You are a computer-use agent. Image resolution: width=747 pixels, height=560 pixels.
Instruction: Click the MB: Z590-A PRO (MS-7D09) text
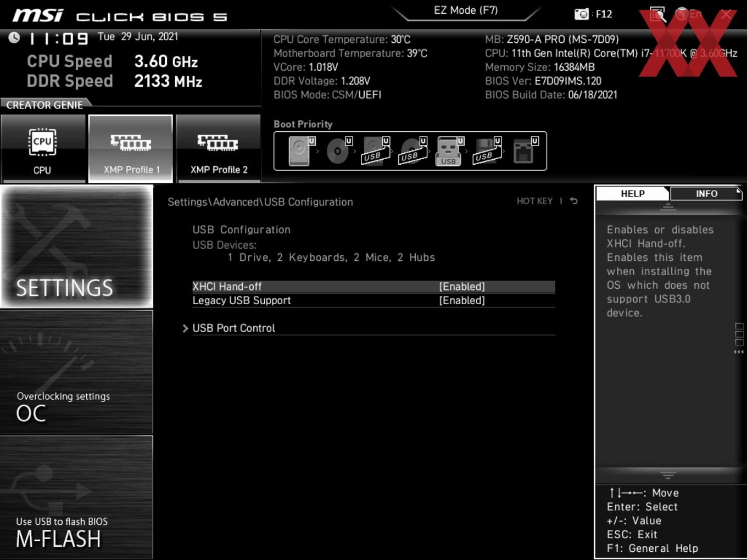pos(552,40)
